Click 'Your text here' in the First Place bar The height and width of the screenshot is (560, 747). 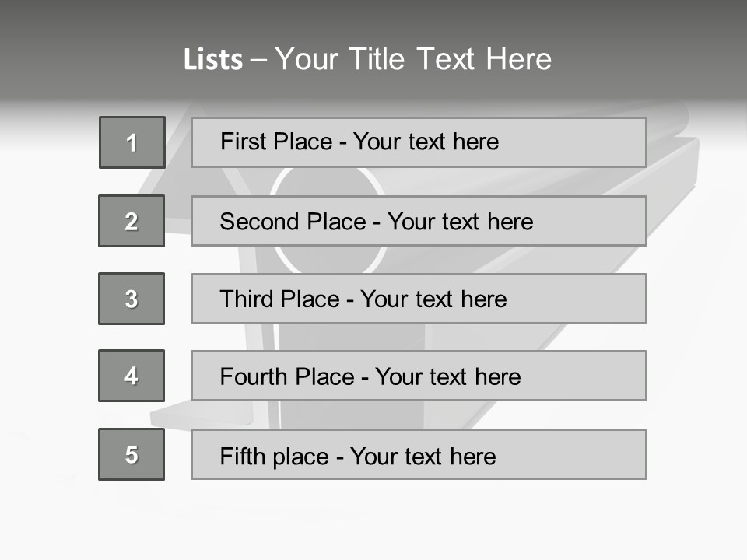click(426, 142)
